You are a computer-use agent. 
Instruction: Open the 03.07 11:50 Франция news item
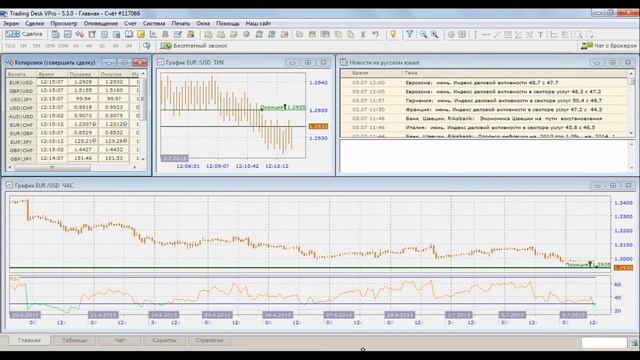tap(484, 110)
